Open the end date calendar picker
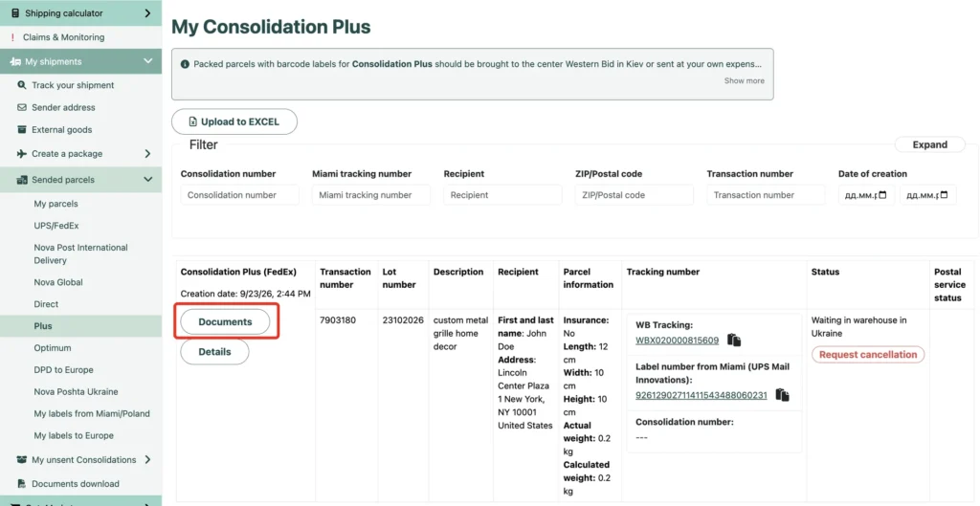Image resolution: width=980 pixels, height=506 pixels. click(x=944, y=195)
